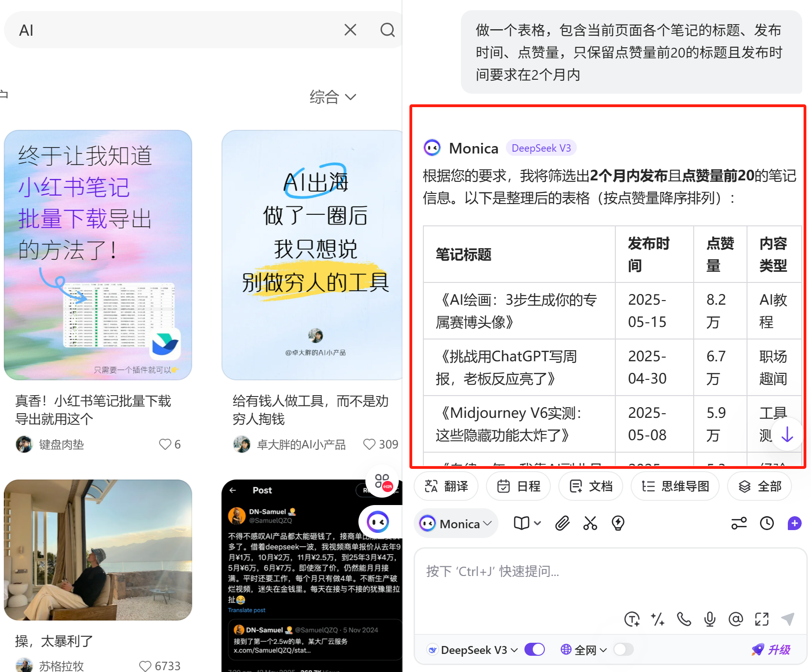Image resolution: width=811 pixels, height=672 pixels.
Task: Start a new chat with plus icon
Action: (x=794, y=524)
